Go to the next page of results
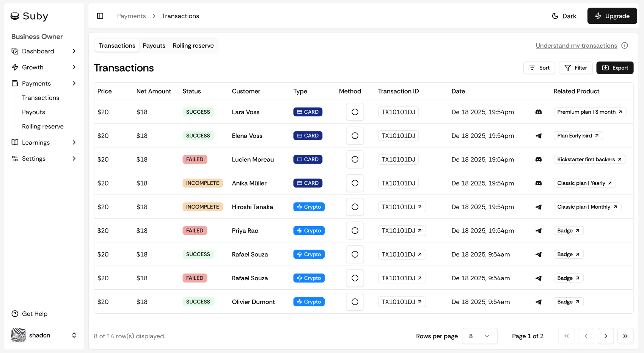Image resolution: width=644 pixels, height=353 pixels. click(x=605, y=336)
